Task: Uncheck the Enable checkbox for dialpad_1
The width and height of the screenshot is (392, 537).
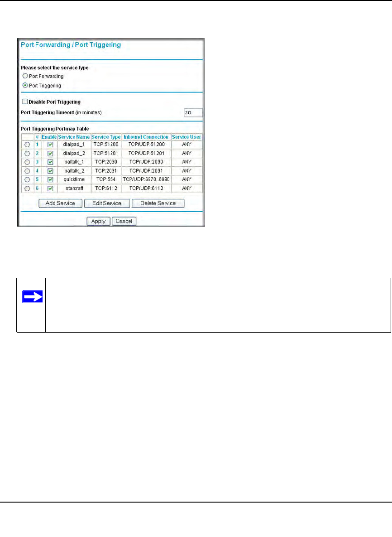Action: pyautogui.click(x=50, y=145)
